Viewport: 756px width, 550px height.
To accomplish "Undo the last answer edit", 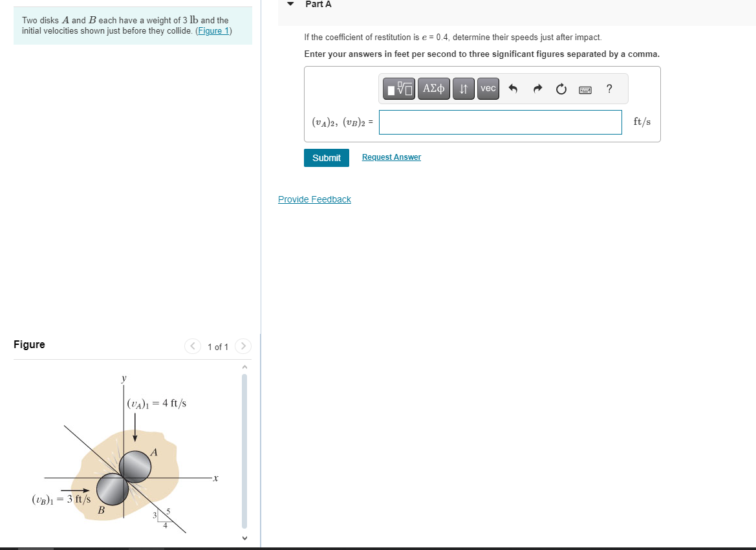I will [512, 89].
